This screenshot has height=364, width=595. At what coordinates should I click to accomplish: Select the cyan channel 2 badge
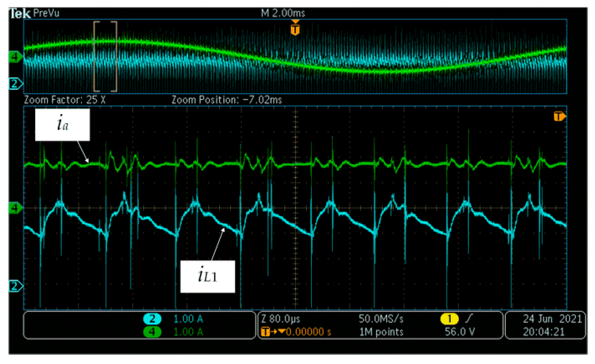[152, 319]
